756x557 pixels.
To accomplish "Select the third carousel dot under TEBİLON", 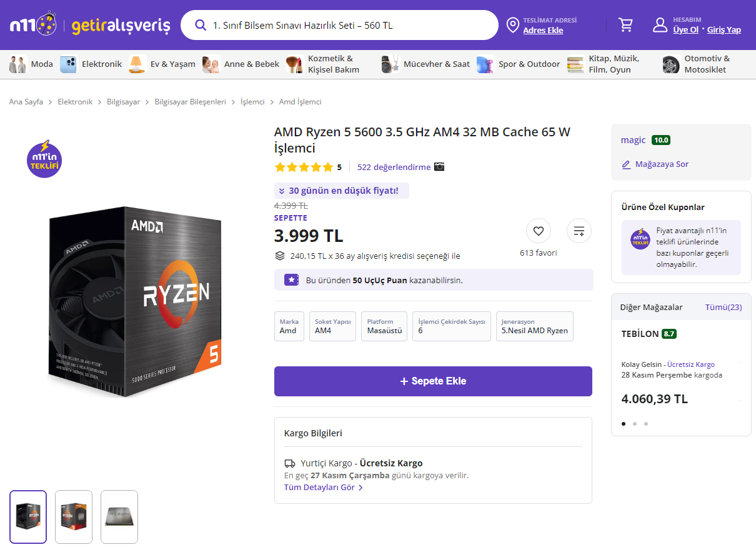I will (646, 424).
